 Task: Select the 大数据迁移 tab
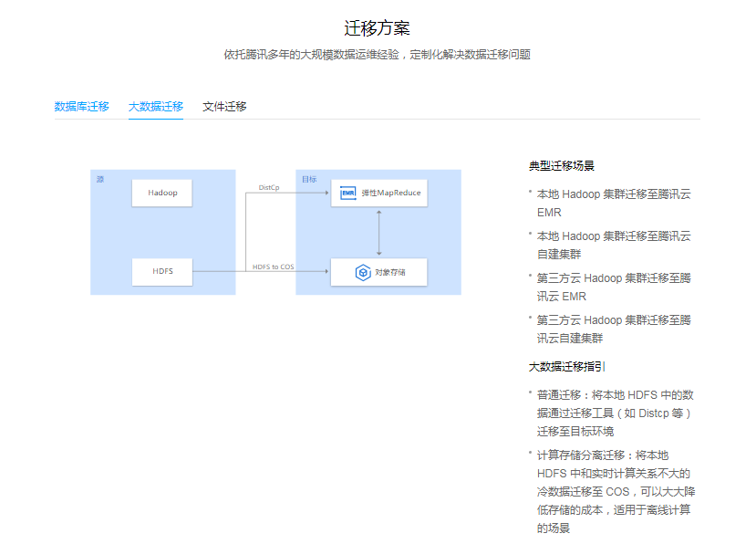(x=156, y=107)
